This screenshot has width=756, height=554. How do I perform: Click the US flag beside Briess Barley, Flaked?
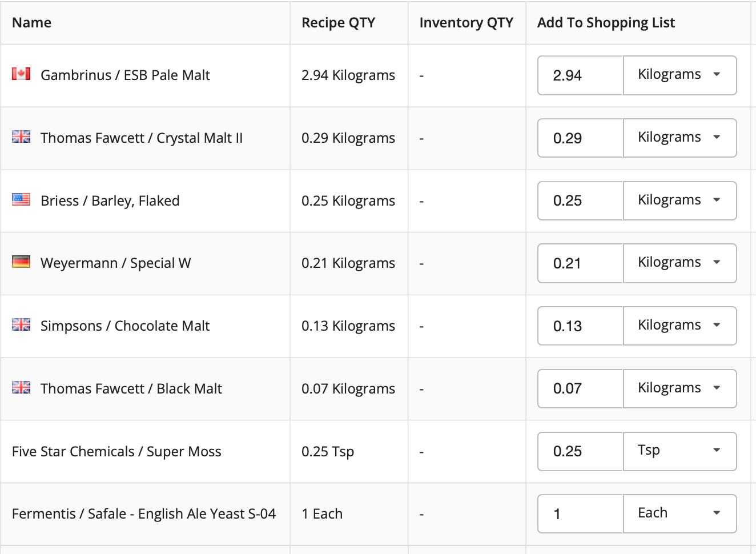click(x=21, y=199)
